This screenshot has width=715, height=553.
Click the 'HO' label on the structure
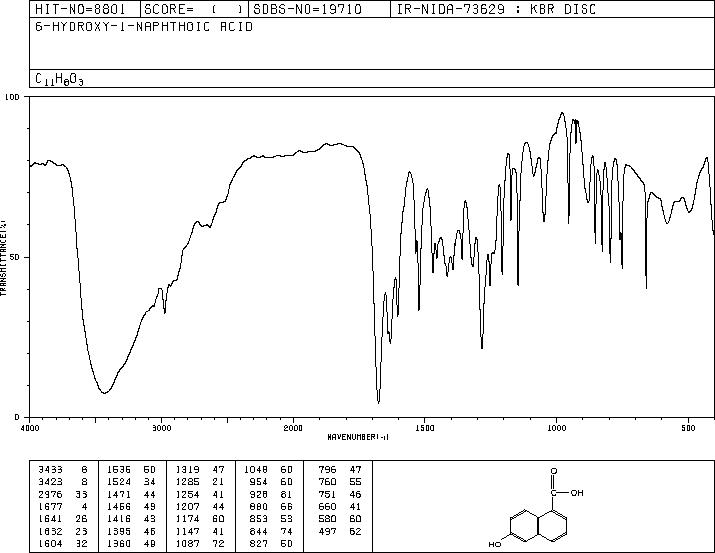[495, 544]
